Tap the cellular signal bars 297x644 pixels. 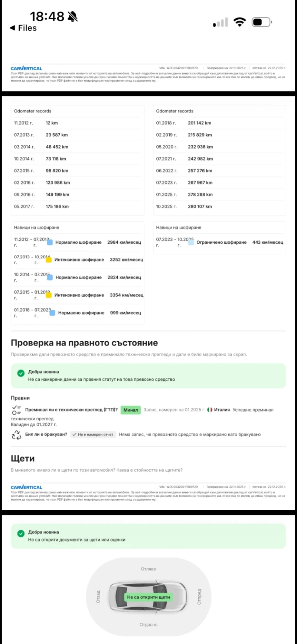tap(221, 23)
